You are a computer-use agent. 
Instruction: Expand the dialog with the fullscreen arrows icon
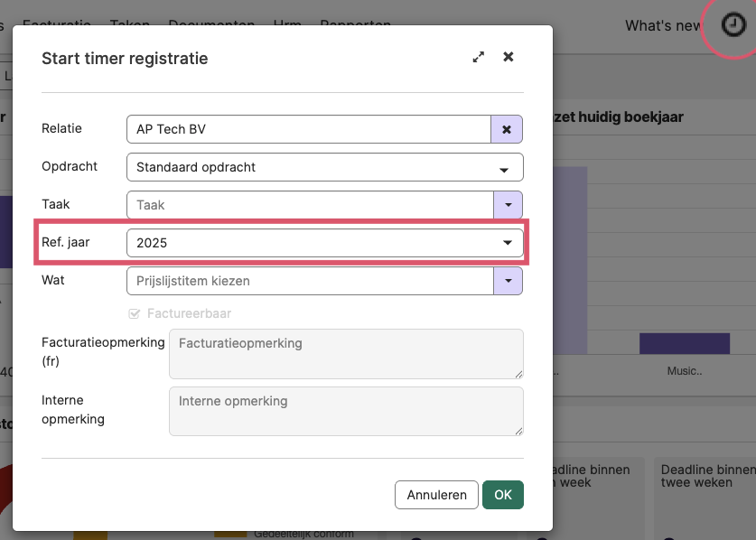click(479, 58)
